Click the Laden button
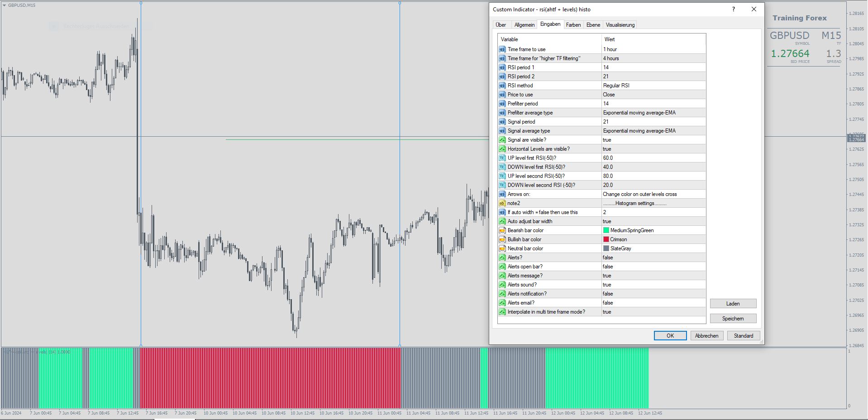The height and width of the screenshot is (420, 868). pos(733,304)
